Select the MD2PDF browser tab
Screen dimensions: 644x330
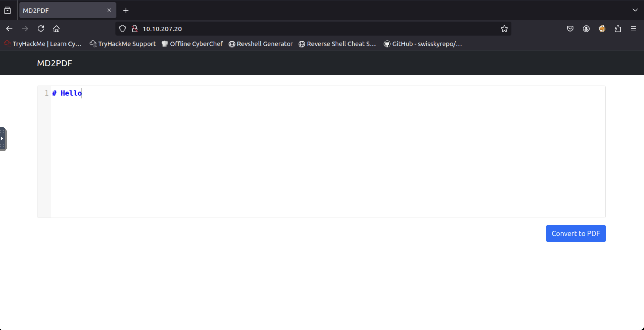68,10
